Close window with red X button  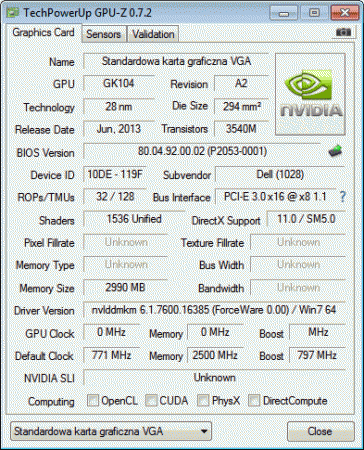coord(344,13)
